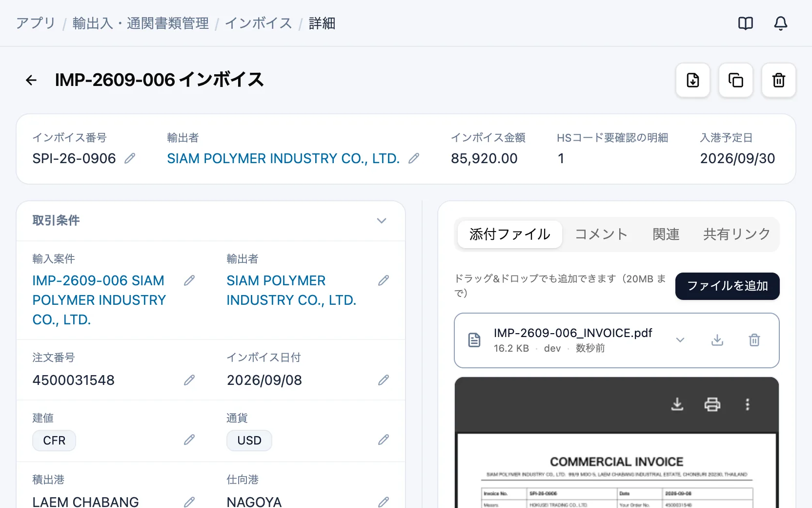Open the documentation book icon

coord(746,23)
